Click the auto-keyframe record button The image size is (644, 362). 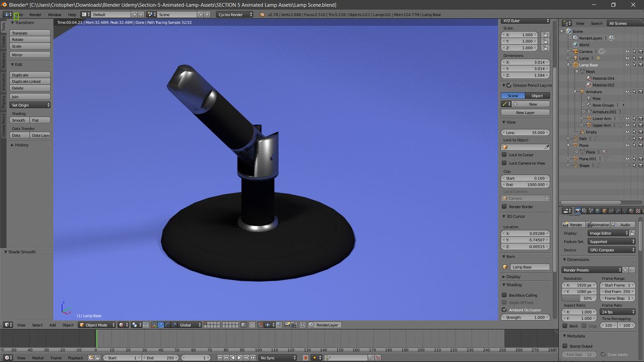pos(305,358)
